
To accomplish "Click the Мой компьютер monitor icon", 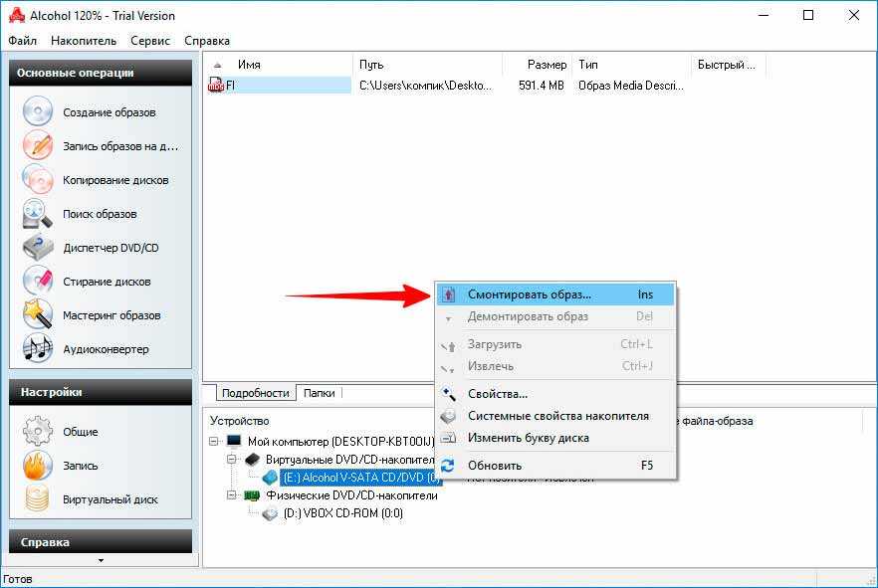I will pyautogui.click(x=234, y=441).
